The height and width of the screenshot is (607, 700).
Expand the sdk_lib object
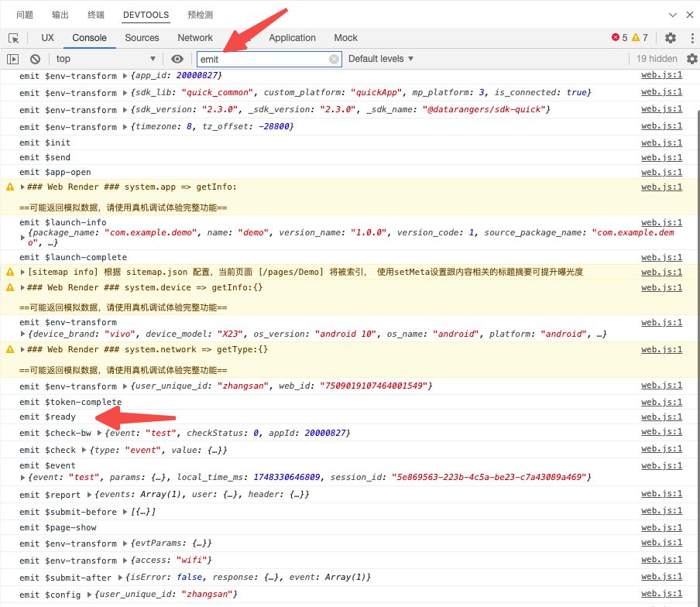(x=125, y=93)
